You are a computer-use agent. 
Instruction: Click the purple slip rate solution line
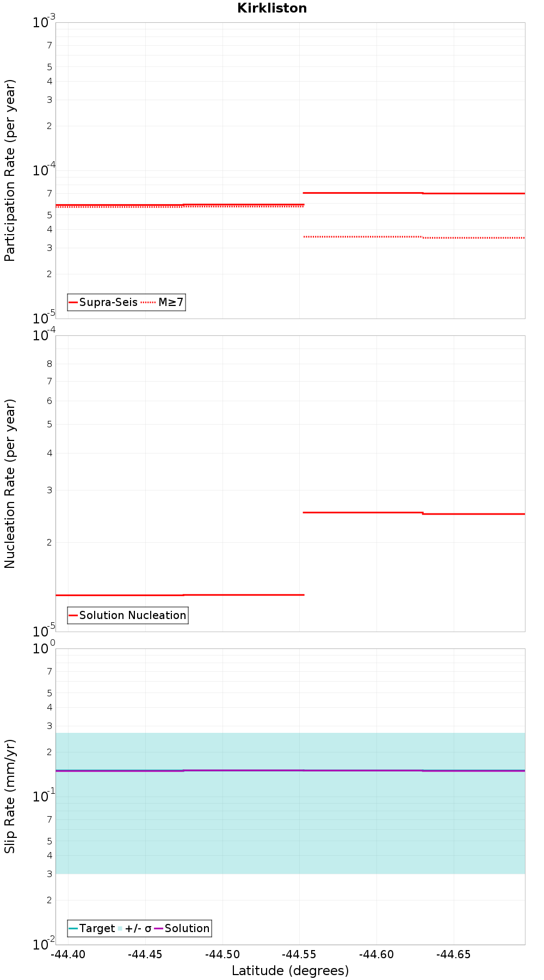(290, 770)
